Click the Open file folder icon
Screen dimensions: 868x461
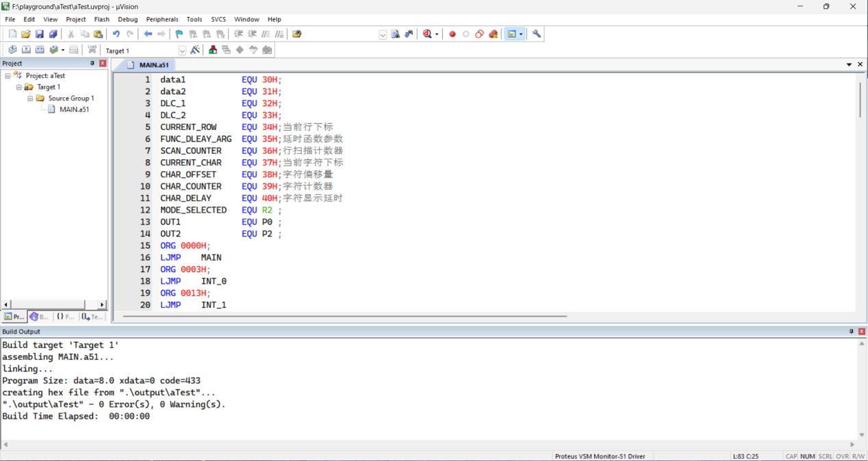(x=26, y=34)
